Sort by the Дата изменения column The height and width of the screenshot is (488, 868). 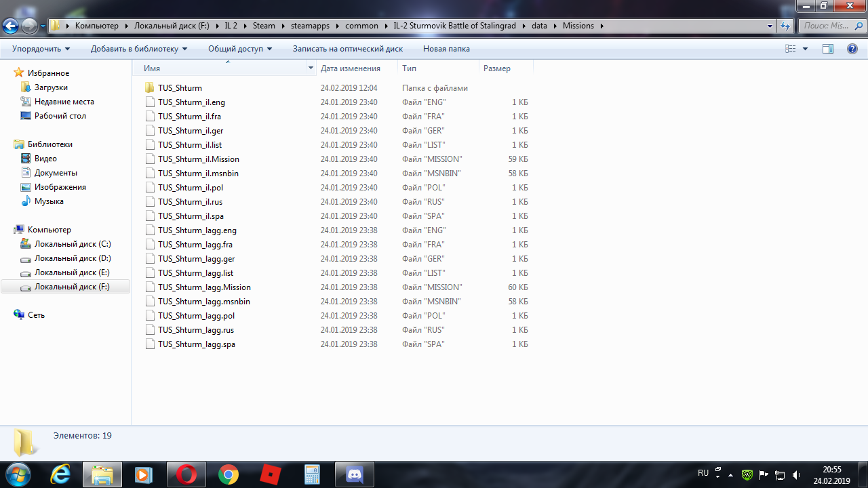point(350,68)
